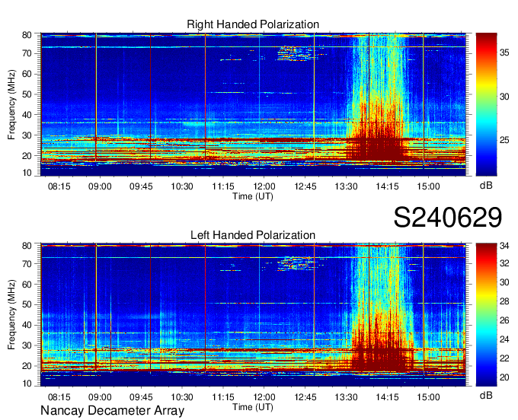Click the 25 tick on Right Handed colorbar
Viewport: 518px width, 420px height.
click(x=504, y=140)
